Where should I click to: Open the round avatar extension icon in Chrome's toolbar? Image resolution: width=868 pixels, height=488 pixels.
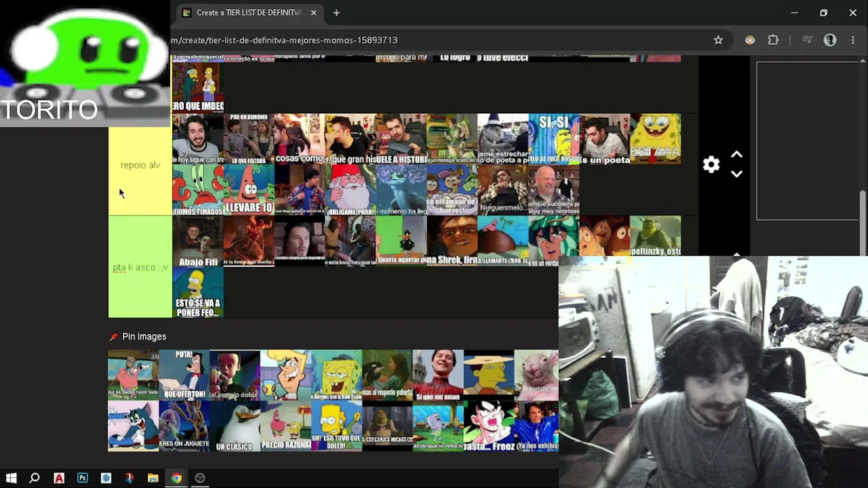(750, 40)
